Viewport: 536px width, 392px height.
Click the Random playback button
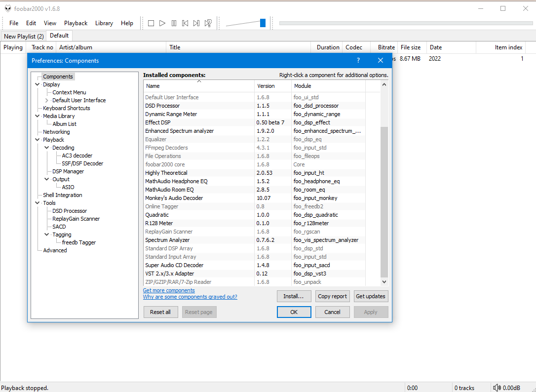coord(208,23)
